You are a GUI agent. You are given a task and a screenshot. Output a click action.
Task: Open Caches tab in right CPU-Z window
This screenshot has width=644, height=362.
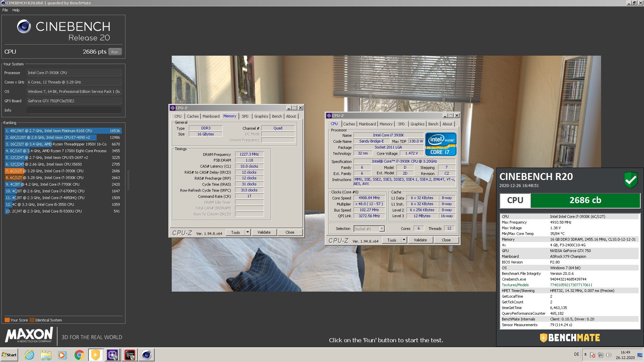[349, 124]
